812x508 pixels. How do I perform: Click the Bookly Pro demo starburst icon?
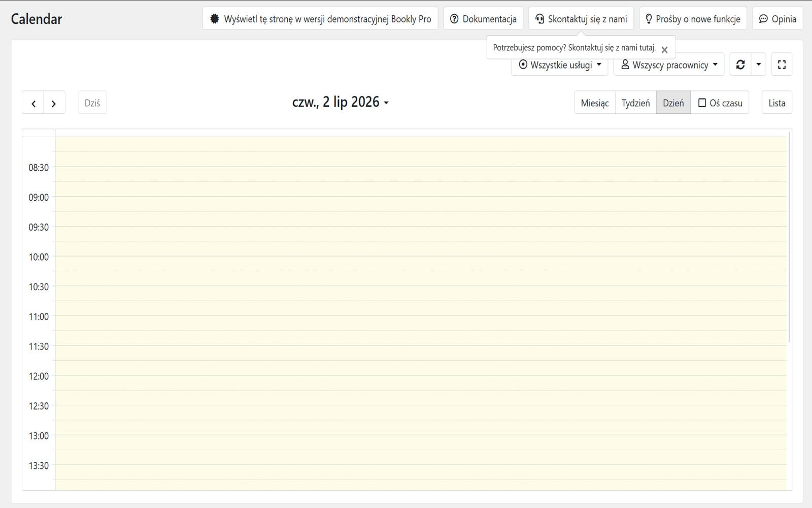(215, 19)
